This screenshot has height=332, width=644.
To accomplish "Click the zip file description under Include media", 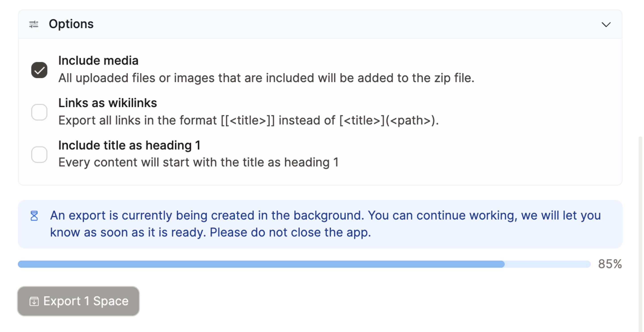I will (x=266, y=78).
